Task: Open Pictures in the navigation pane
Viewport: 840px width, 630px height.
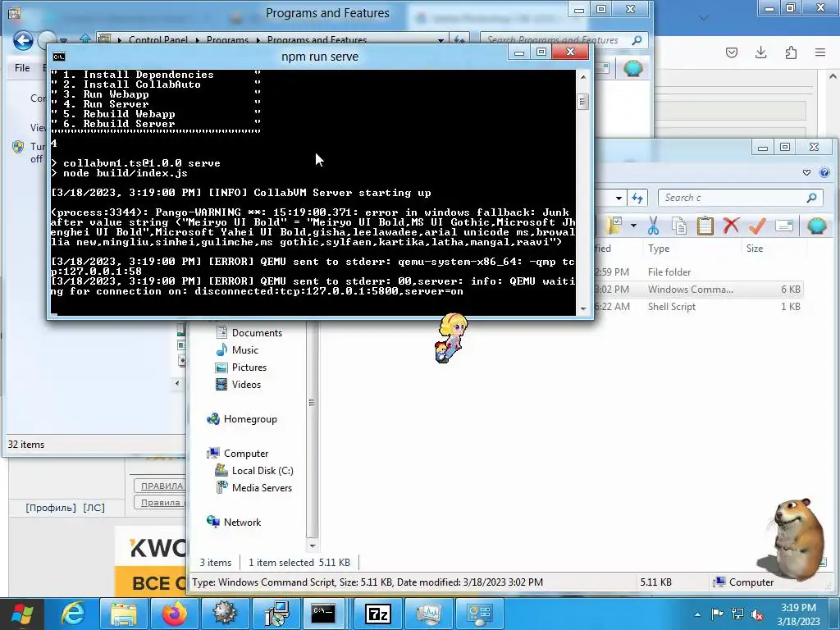Action: click(x=241, y=367)
